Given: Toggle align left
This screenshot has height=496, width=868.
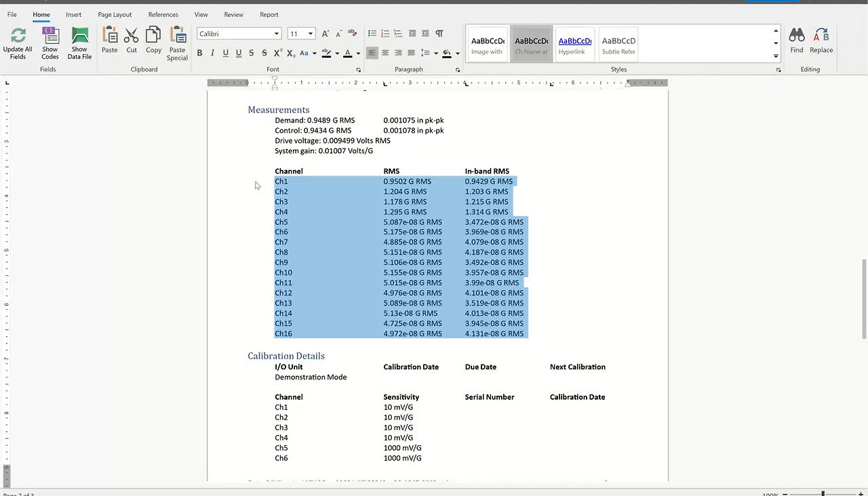Looking at the screenshot, I should click(372, 53).
